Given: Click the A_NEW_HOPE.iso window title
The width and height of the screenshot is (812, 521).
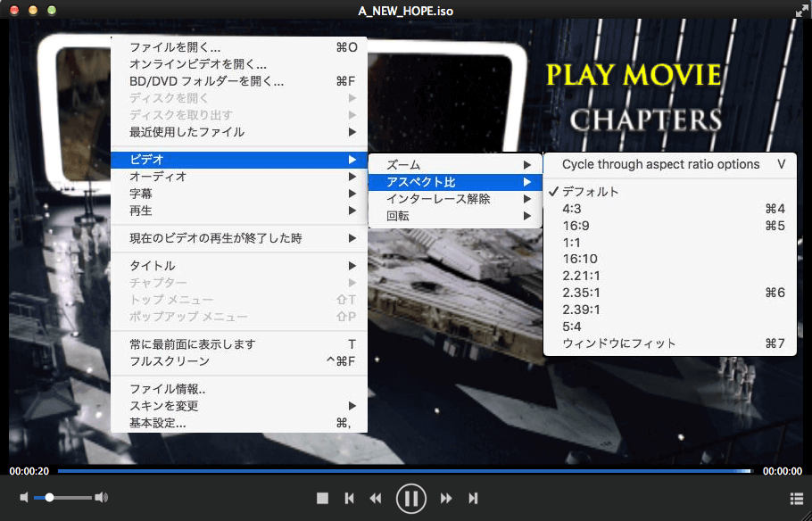Looking at the screenshot, I should [405, 11].
